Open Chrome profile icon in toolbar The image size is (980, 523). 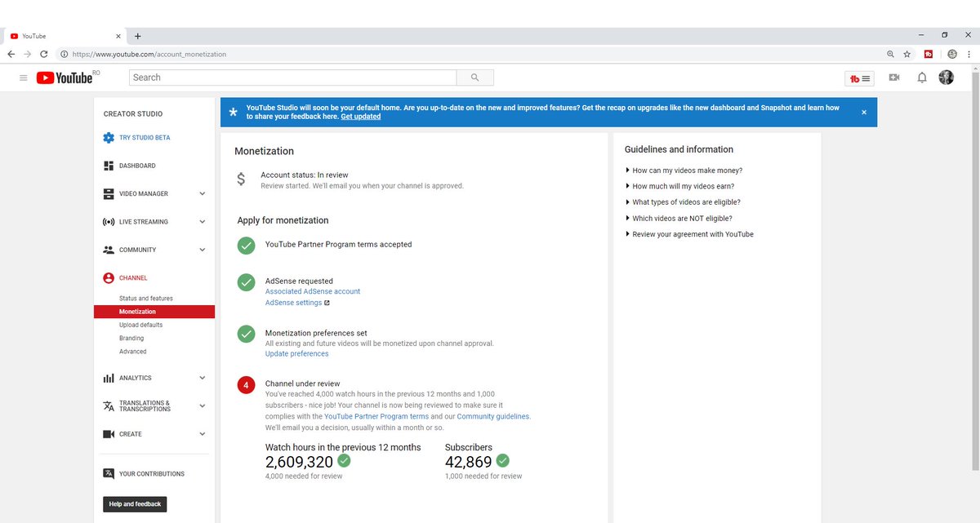pyautogui.click(x=952, y=54)
